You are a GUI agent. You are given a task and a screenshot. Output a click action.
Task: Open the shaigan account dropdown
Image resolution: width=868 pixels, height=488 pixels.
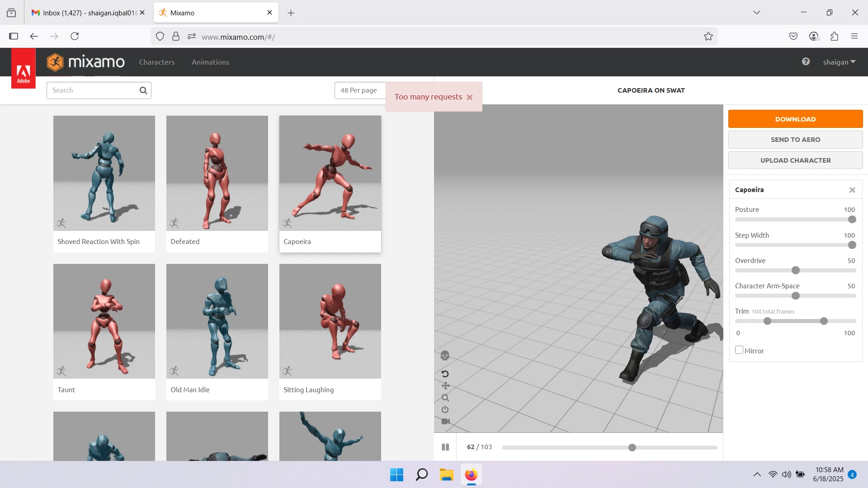coord(839,62)
